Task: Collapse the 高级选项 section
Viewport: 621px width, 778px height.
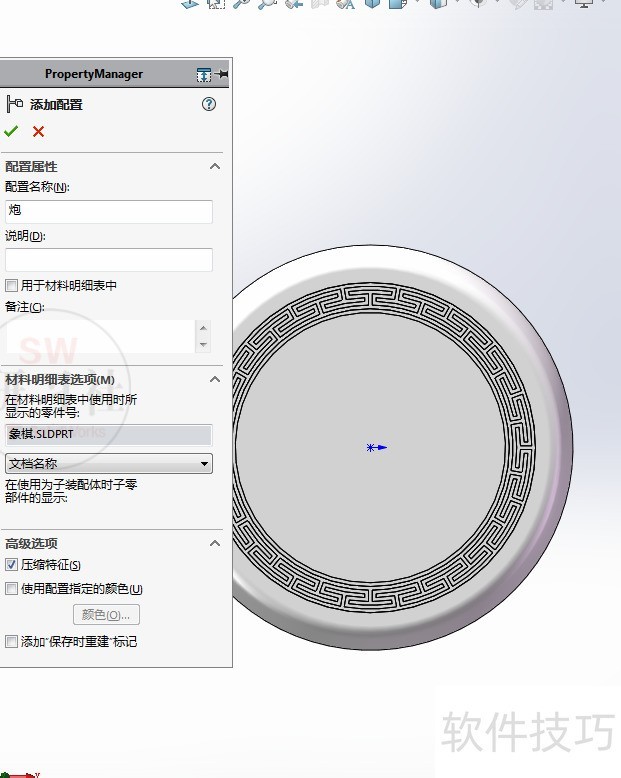Action: point(215,543)
